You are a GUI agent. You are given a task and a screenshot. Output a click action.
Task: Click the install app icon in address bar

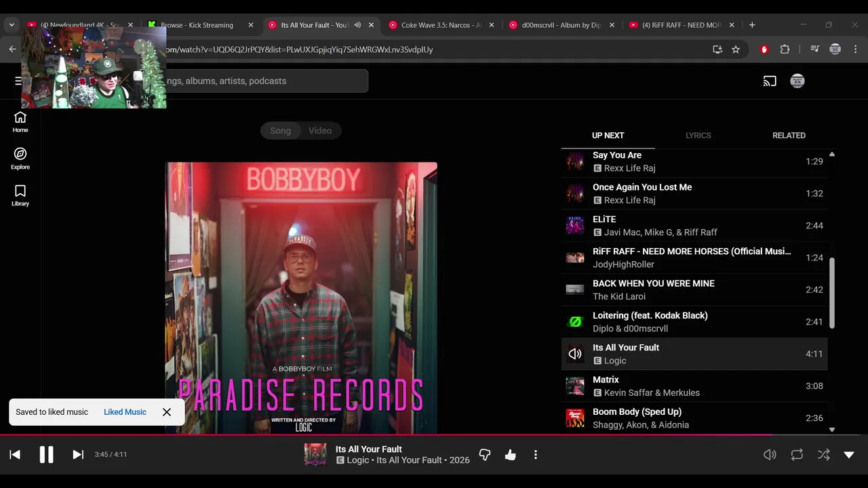point(717,49)
